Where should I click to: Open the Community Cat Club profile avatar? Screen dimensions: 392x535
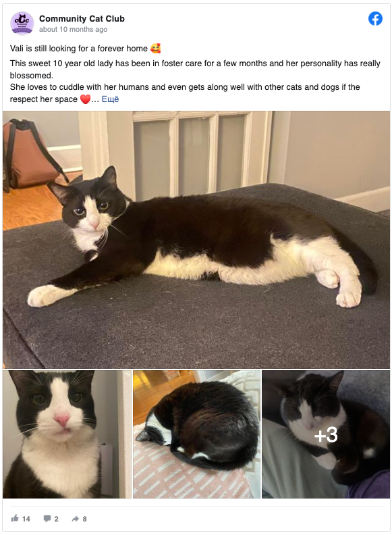[x=22, y=23]
